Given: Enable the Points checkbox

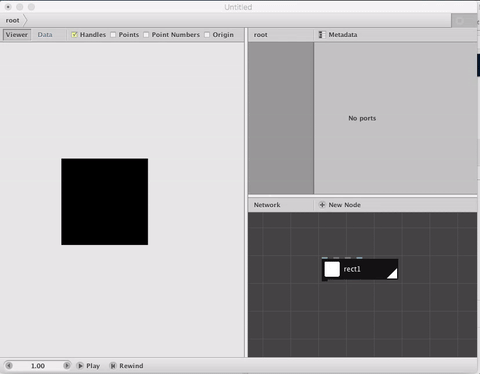Looking at the screenshot, I should click(x=113, y=35).
